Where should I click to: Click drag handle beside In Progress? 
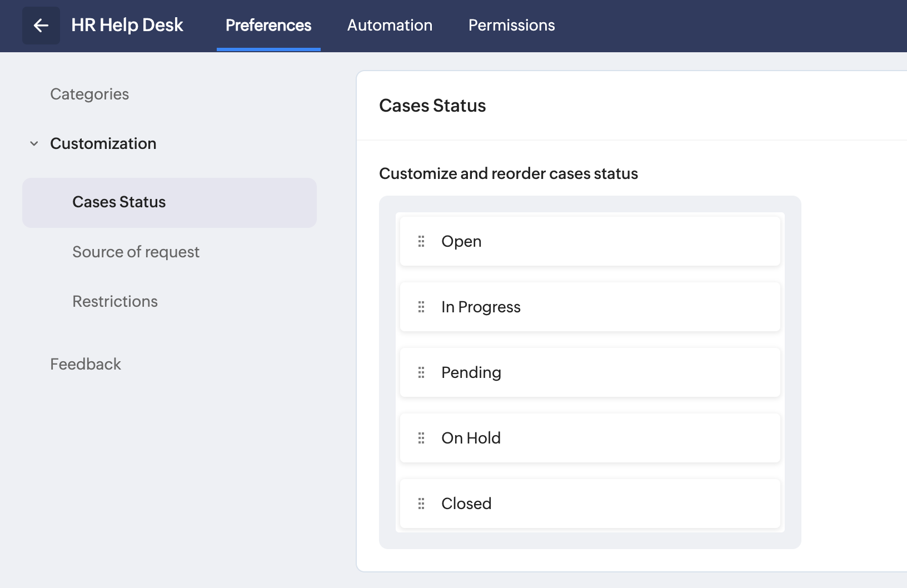click(421, 307)
